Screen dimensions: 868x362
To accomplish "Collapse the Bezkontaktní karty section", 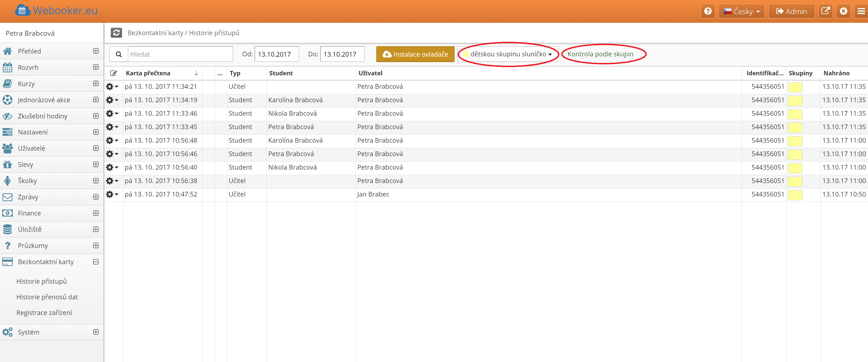I will [x=96, y=262].
